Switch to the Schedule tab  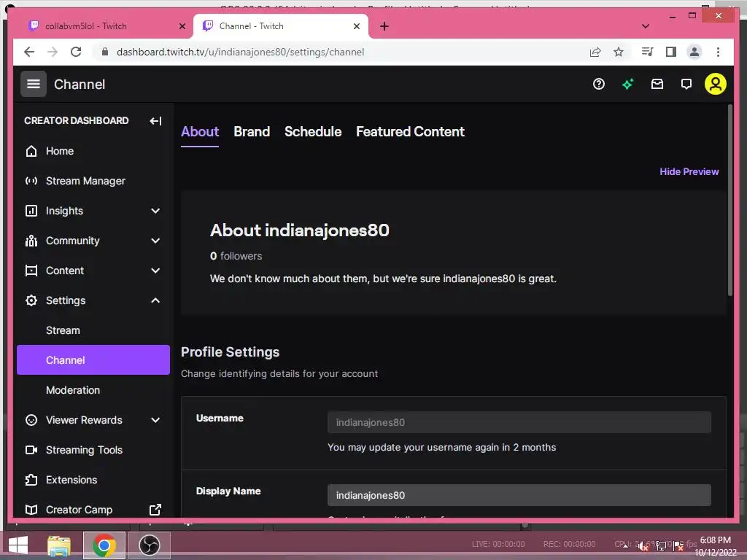tap(313, 132)
